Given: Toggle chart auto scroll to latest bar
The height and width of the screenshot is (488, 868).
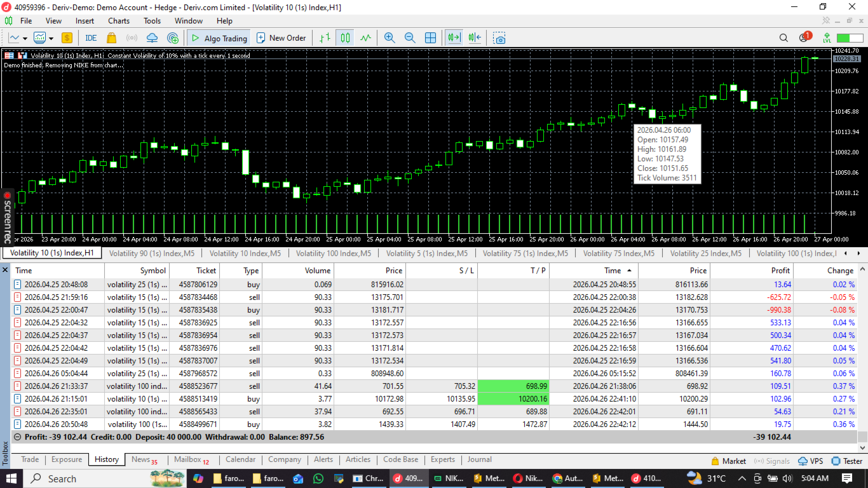Looking at the screenshot, I should tap(454, 38).
